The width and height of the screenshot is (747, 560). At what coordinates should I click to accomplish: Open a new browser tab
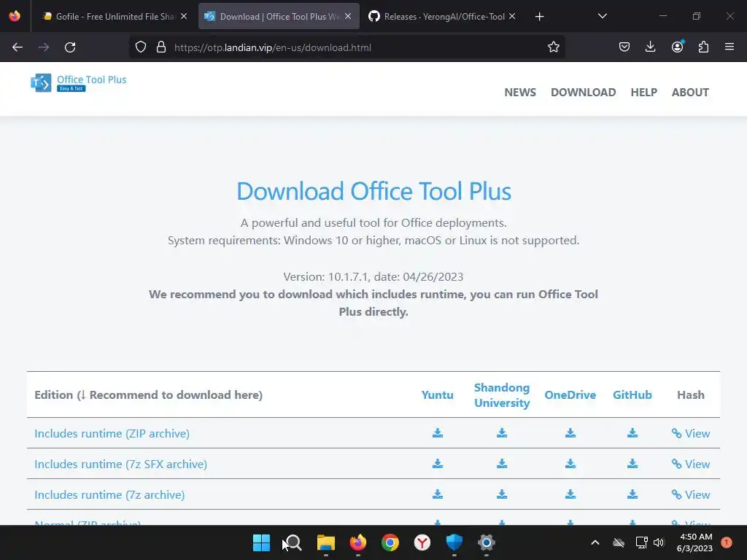click(x=539, y=17)
